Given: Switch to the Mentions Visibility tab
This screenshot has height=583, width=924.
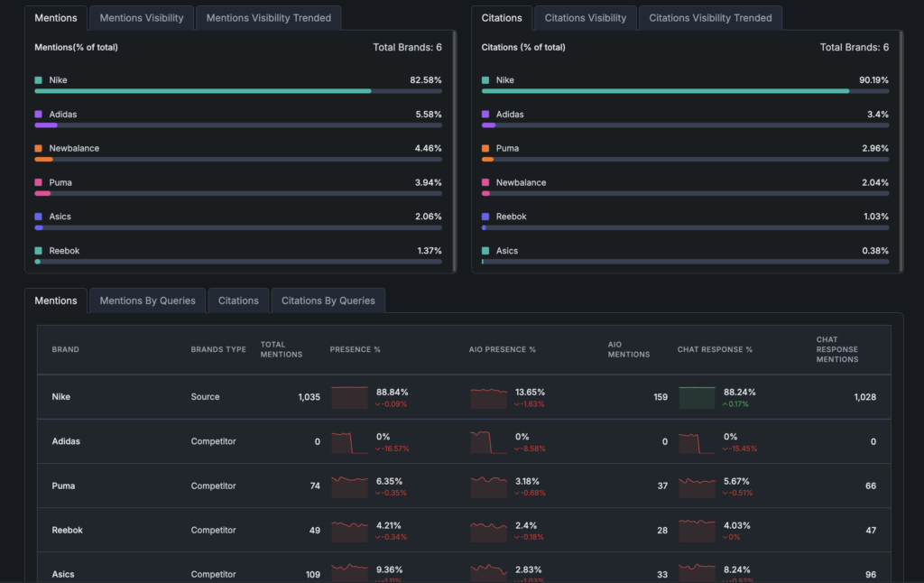Looking at the screenshot, I should (x=142, y=18).
